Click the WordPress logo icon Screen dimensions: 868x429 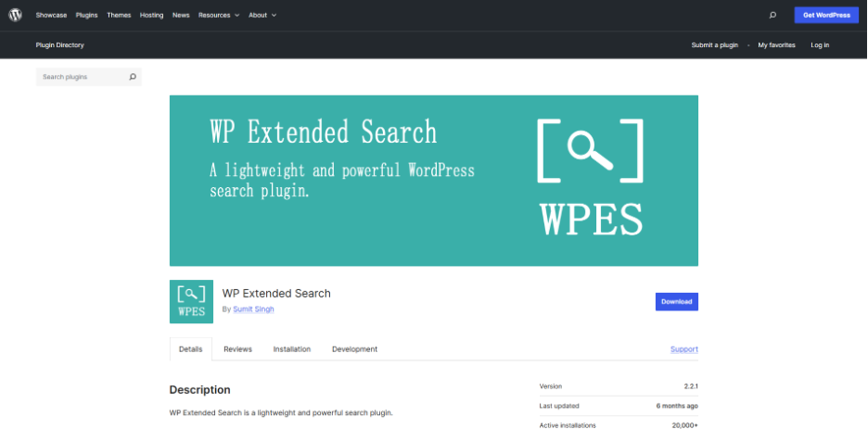click(15, 15)
